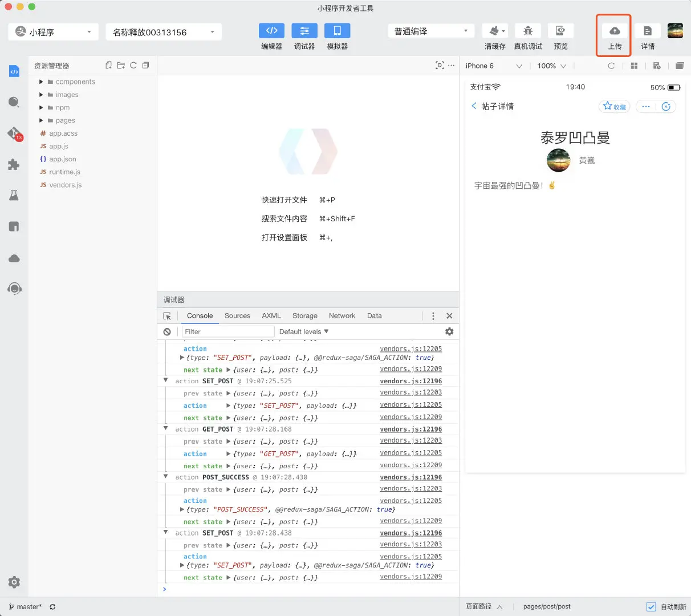Open the user avatar in top toolbar

pos(675,31)
